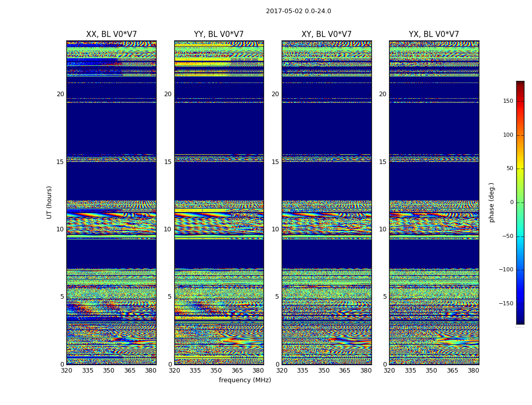
Task: Click the XY waterfall plot image
Action: click(x=327, y=202)
